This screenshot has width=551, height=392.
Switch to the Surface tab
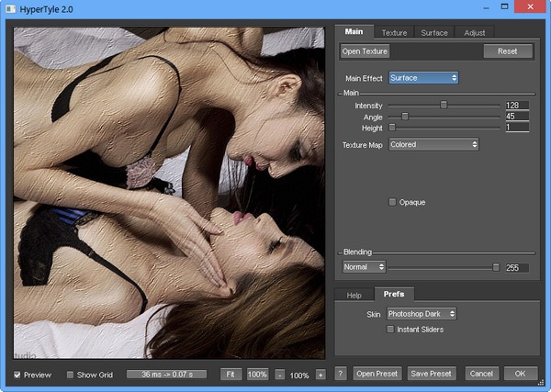pyautogui.click(x=434, y=33)
